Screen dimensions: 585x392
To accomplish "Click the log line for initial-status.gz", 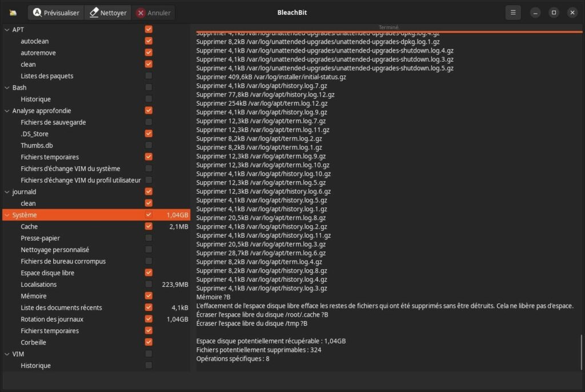I will (x=271, y=77).
